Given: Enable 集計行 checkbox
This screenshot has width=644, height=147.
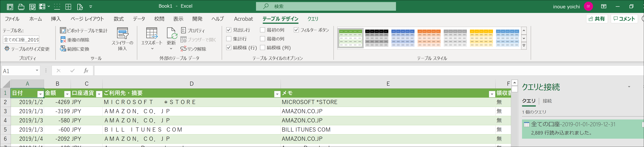Looking at the screenshot, I should pos(229,39).
